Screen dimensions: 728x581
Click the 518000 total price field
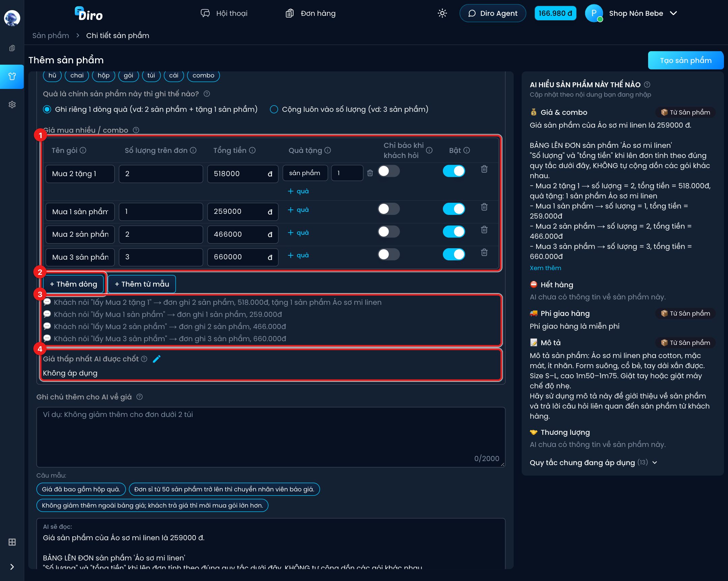(242, 174)
